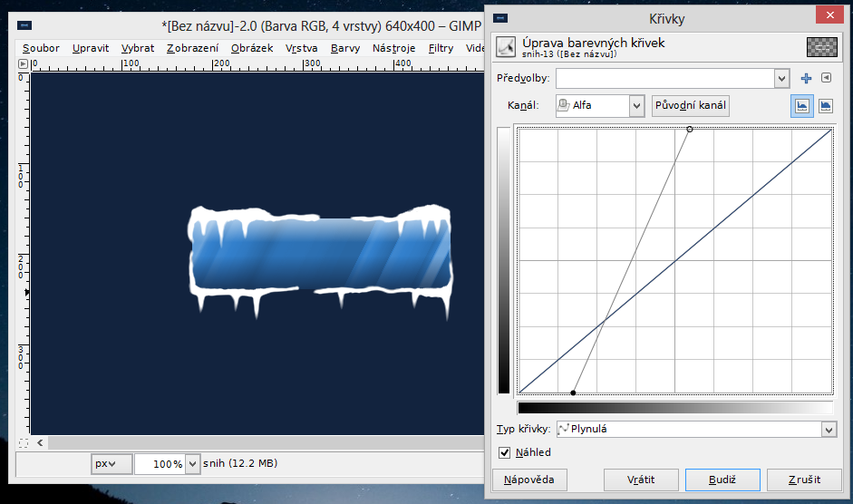This screenshot has height=504, width=853.
Task: Switch histogram to logarithmic scale
Action: [x=825, y=105]
